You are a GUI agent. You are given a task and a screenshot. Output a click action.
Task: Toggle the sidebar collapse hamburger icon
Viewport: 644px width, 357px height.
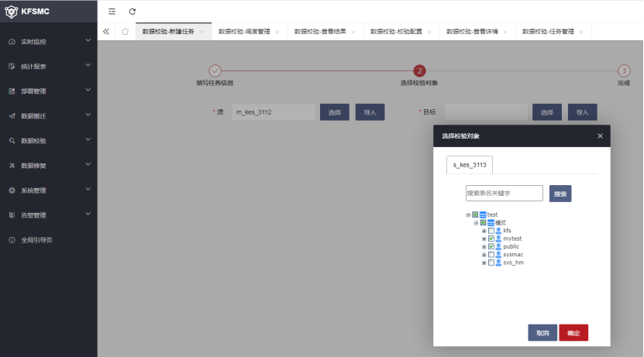coord(112,12)
